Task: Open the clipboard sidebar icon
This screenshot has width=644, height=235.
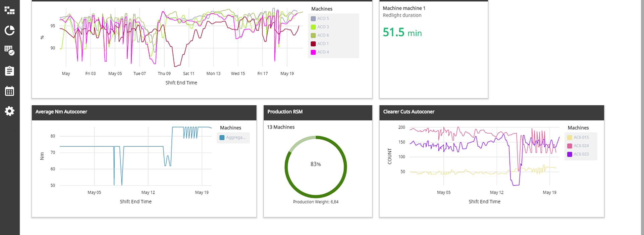Action: click(x=9, y=71)
